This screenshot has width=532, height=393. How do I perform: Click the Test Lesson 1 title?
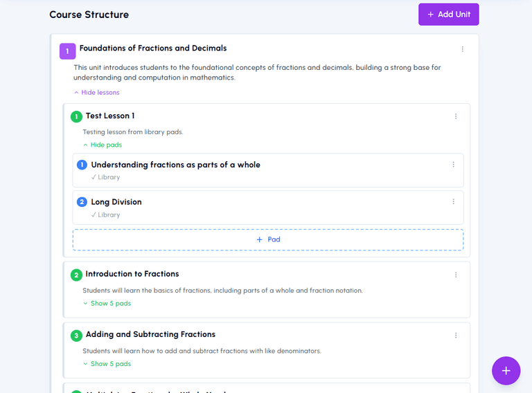tap(110, 116)
